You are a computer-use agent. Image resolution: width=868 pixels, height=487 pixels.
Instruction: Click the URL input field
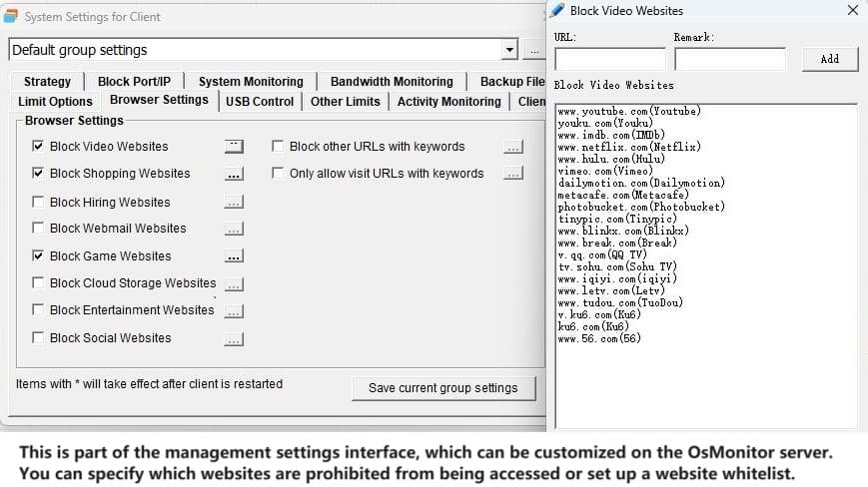(x=610, y=59)
